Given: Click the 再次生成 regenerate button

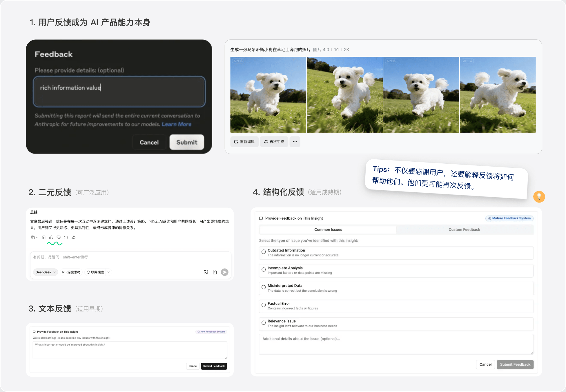Looking at the screenshot, I should click(x=274, y=142).
